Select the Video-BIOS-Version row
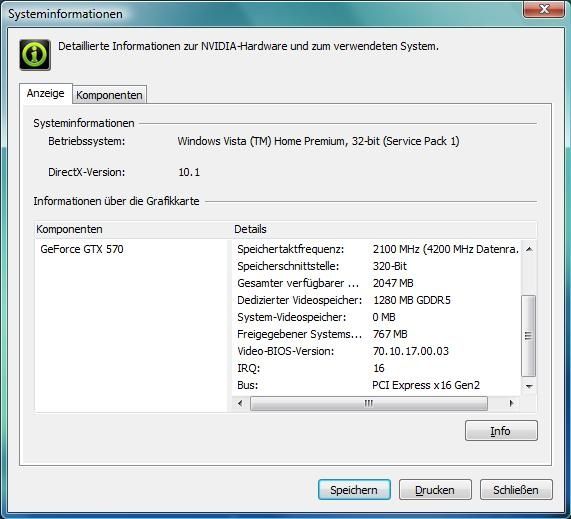571x519 pixels. (x=377, y=351)
